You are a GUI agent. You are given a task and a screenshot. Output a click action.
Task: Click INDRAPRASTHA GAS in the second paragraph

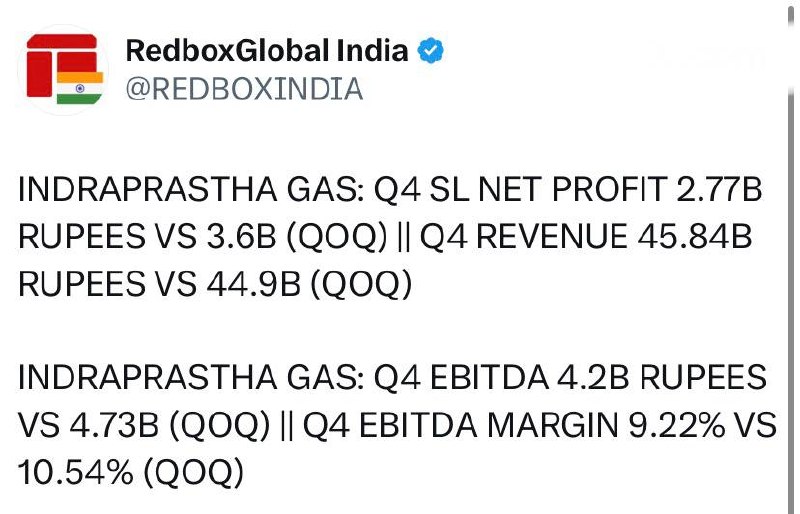point(191,378)
